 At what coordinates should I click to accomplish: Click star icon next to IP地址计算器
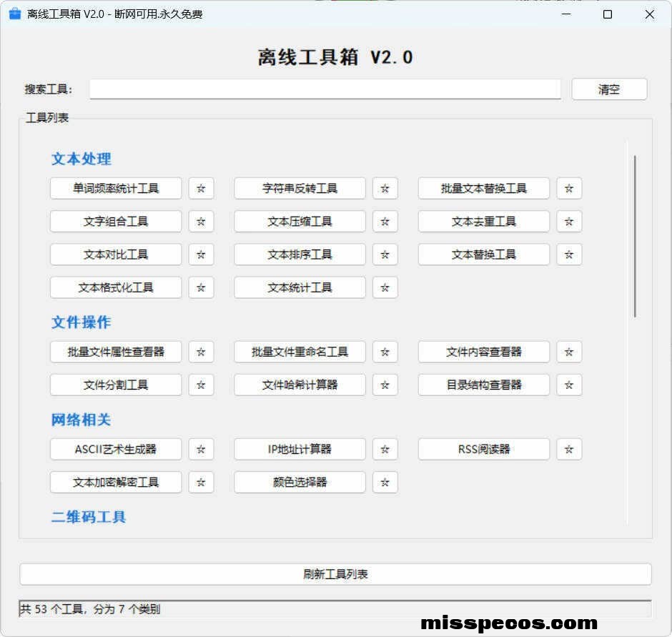(x=385, y=450)
